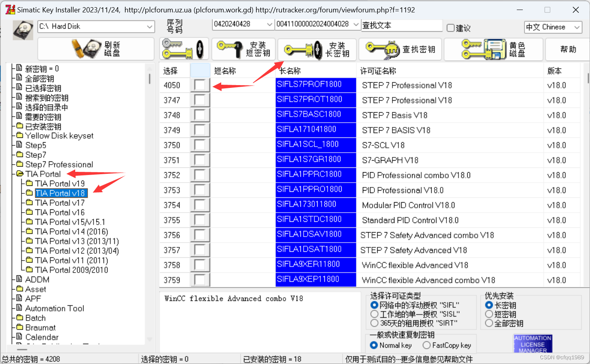Screen dimensions: 590x364
Task: Open the C:\ Hard Disk drive dropdown
Action: pos(150,26)
